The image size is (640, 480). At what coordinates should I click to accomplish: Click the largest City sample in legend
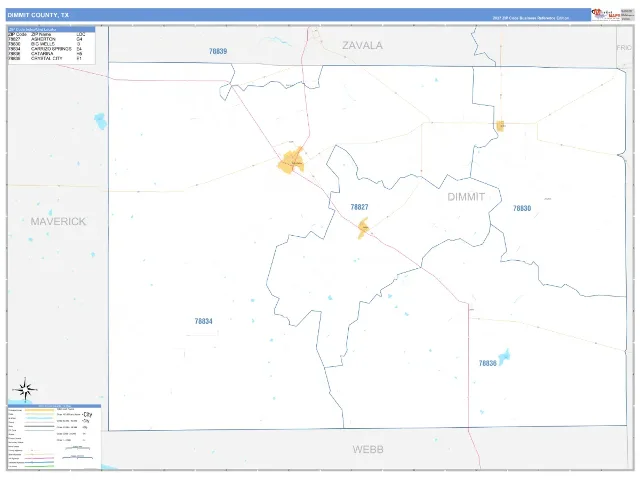pos(87,415)
